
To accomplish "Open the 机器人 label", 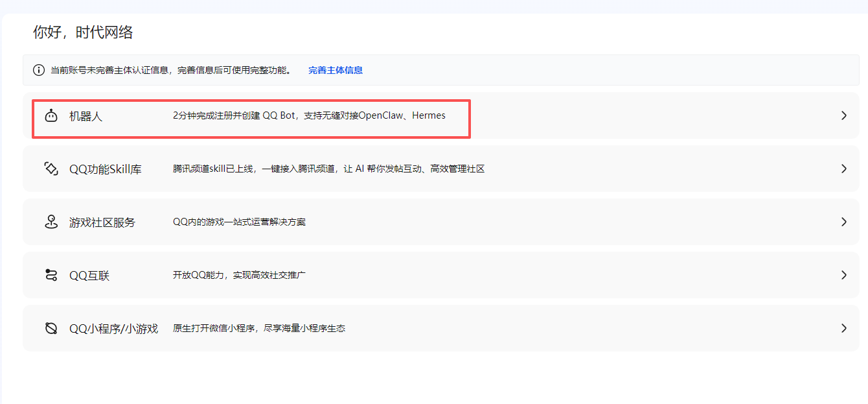I will [x=86, y=117].
